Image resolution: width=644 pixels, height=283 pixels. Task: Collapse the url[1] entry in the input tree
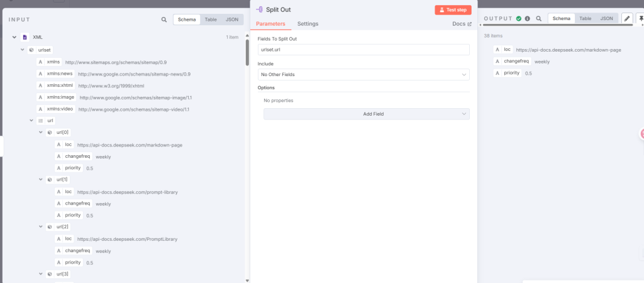click(x=41, y=179)
